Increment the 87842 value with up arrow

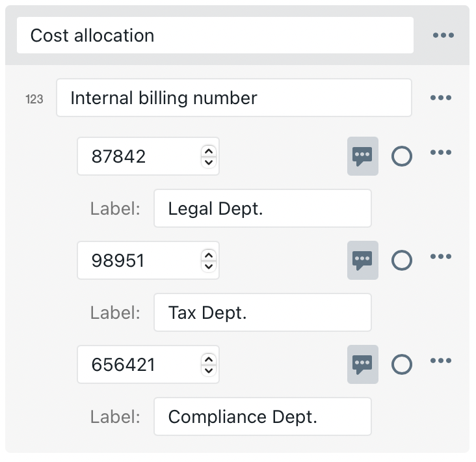coord(208,151)
